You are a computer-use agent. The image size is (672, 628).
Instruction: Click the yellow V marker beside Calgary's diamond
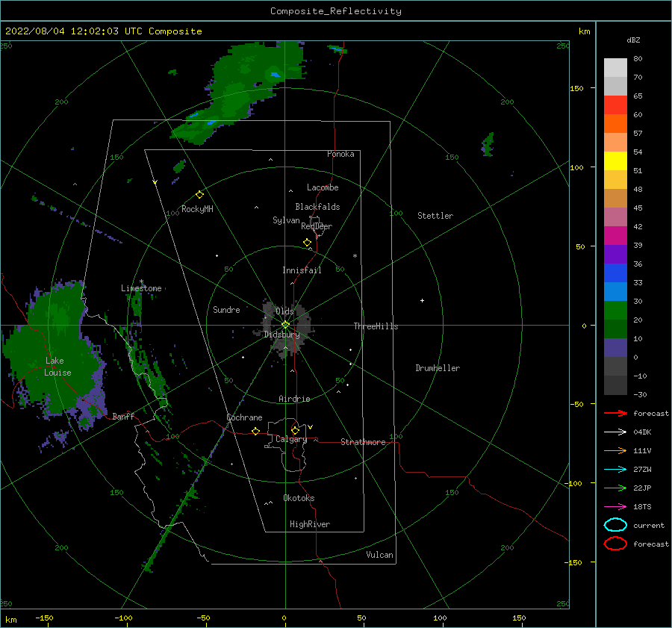point(311,427)
